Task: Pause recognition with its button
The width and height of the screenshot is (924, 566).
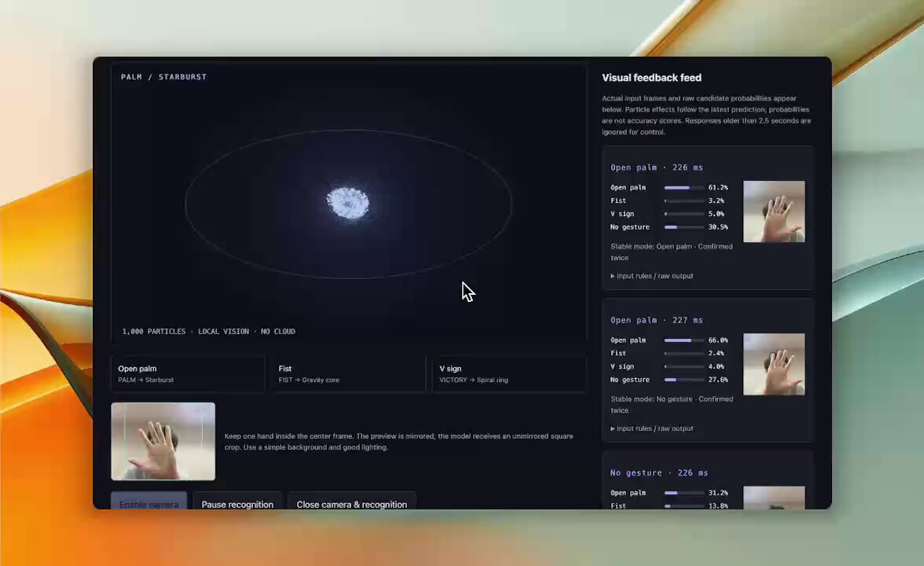Action: [237, 502]
